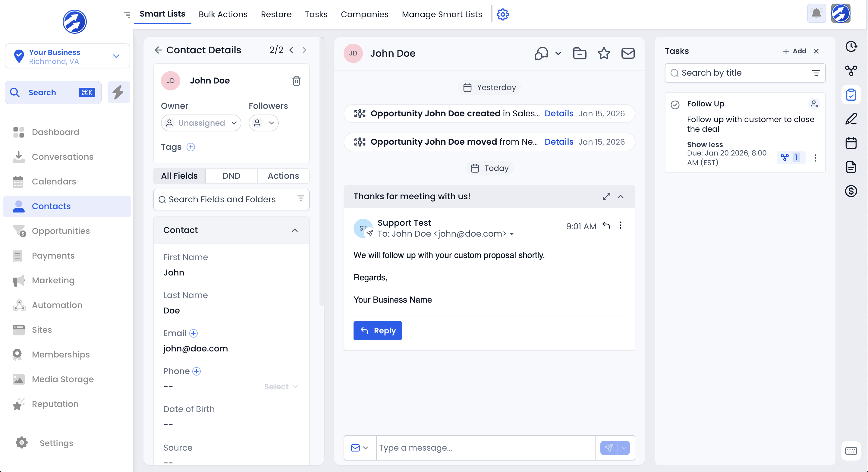Open the Unassigned owner dropdown
868x472 pixels.
point(201,123)
